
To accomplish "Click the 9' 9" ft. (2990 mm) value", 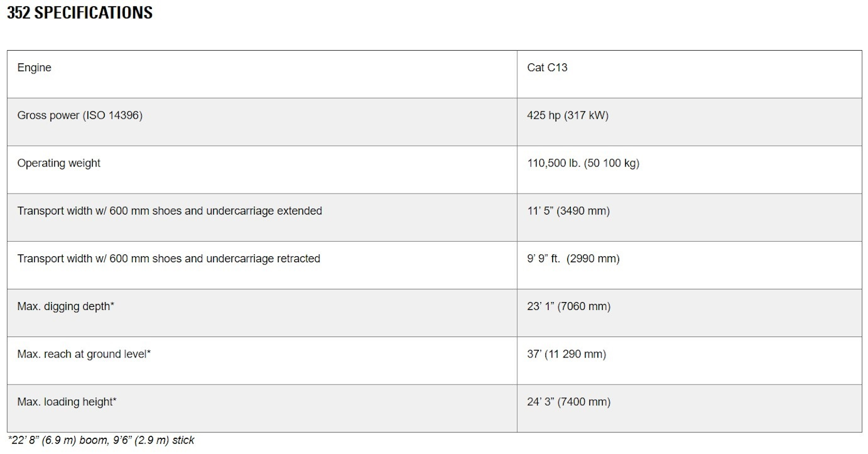I will pyautogui.click(x=573, y=258).
